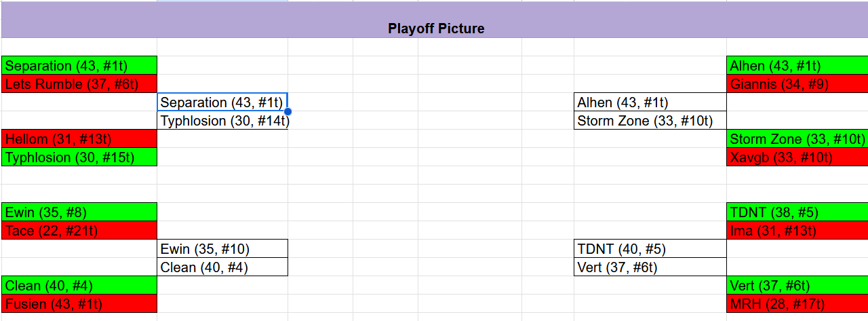Image resolution: width=868 pixels, height=321 pixels.
Task: Select the Giannis (34, #9) cell
Action: pos(797,84)
